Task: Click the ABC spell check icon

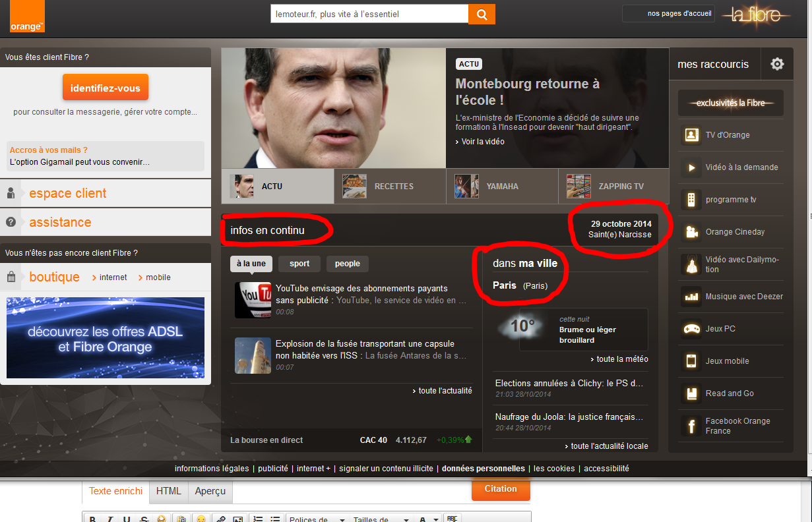Action: tap(453, 519)
